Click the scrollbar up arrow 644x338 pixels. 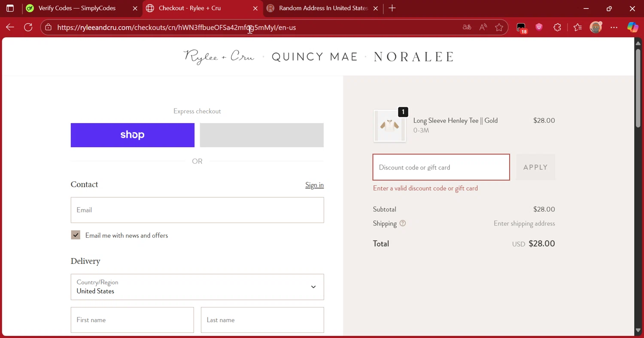point(638,43)
